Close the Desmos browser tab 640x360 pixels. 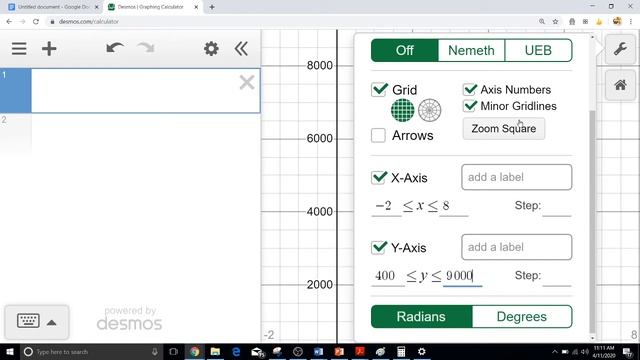coord(196,7)
